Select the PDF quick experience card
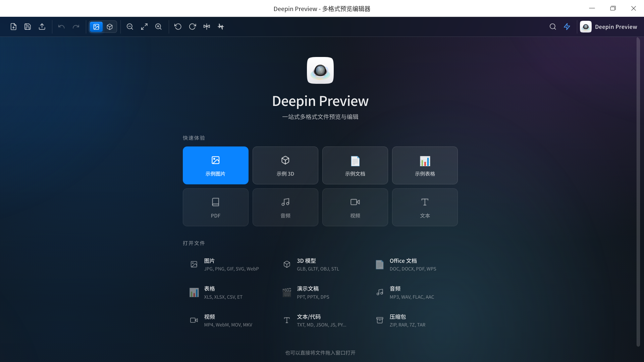The height and width of the screenshot is (362, 644). click(216, 207)
